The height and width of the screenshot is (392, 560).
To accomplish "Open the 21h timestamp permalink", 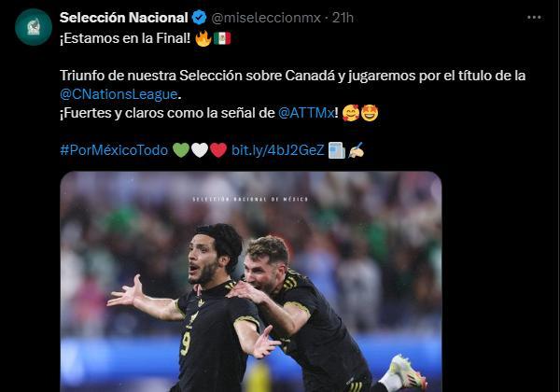I will (x=343, y=18).
